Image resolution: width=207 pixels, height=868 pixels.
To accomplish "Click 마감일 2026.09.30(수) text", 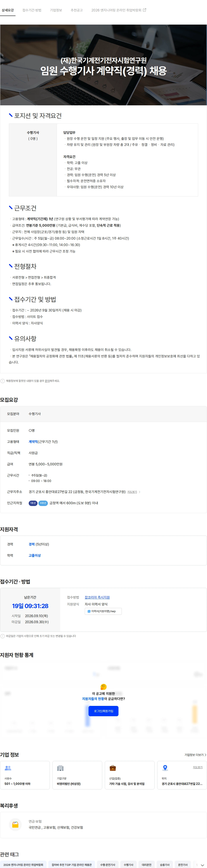I will click(37, 622).
